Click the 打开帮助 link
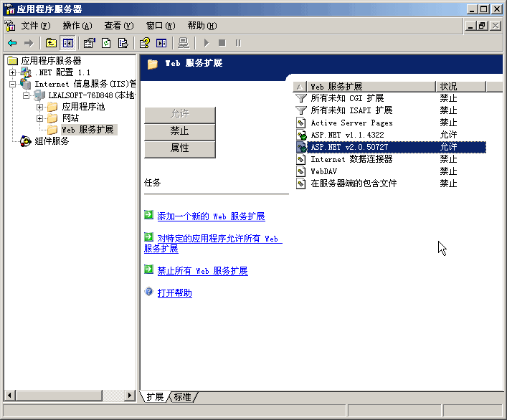 [174, 293]
